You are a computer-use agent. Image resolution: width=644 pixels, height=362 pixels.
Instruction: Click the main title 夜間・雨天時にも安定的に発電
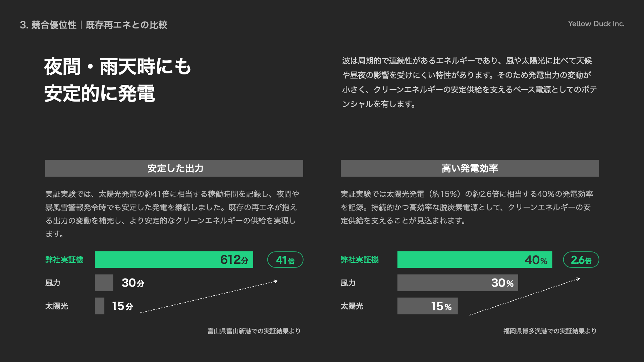point(117,80)
